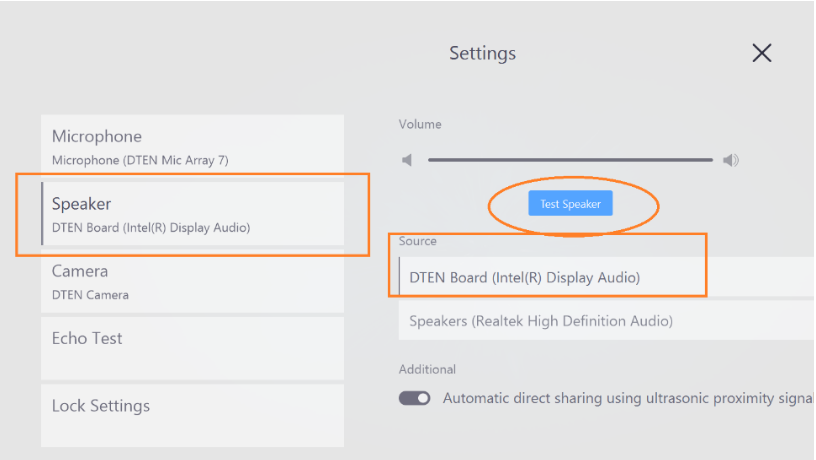Select Speakers (Realtek High Definition Audio) source
Viewport: 816px width, 460px height.
click(606, 321)
